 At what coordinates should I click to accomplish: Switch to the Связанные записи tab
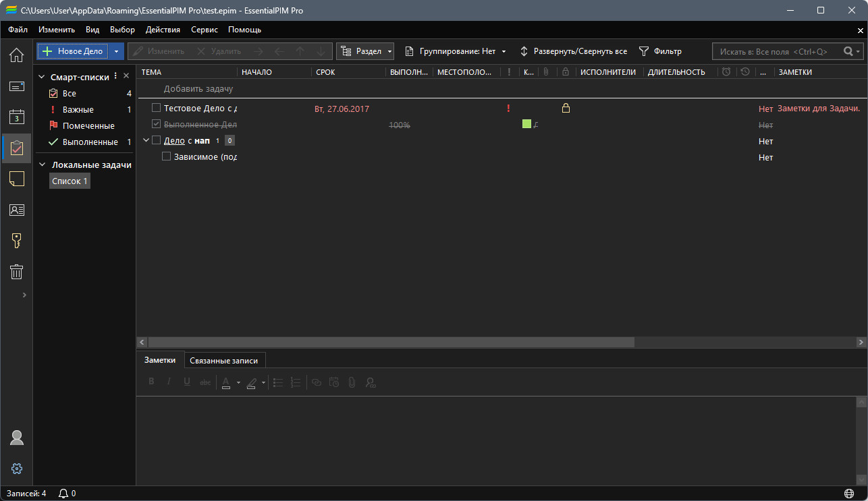[223, 361]
